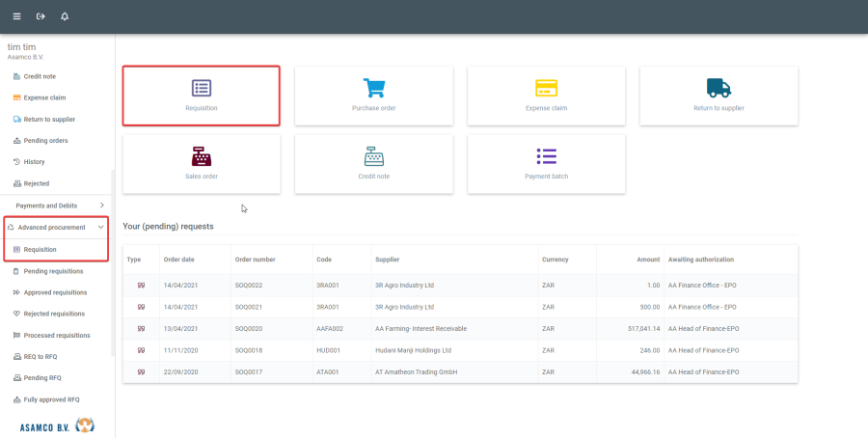Select the Expense claim card tile
Viewport: 868px width, 438px height.
click(546, 96)
